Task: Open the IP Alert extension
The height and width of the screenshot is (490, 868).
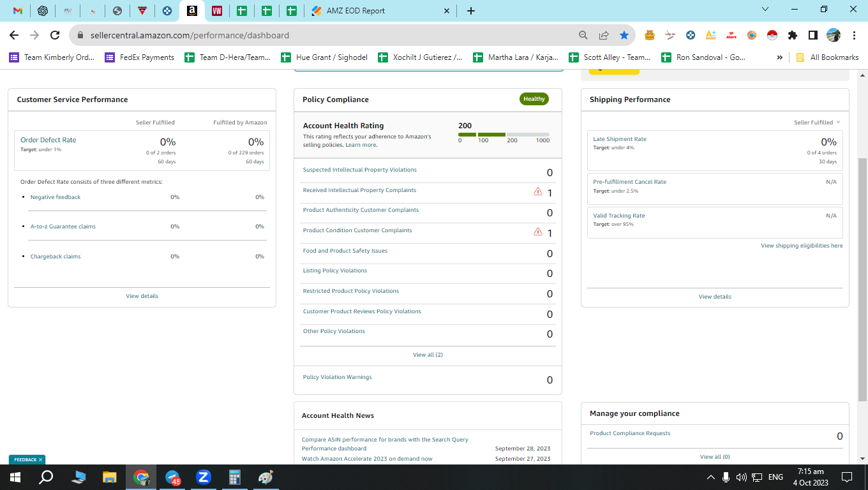Action: (731, 35)
